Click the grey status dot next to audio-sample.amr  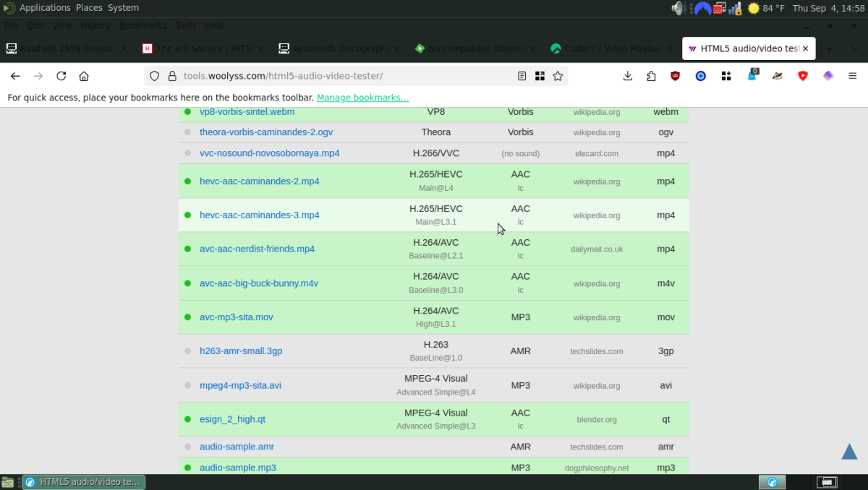click(188, 447)
